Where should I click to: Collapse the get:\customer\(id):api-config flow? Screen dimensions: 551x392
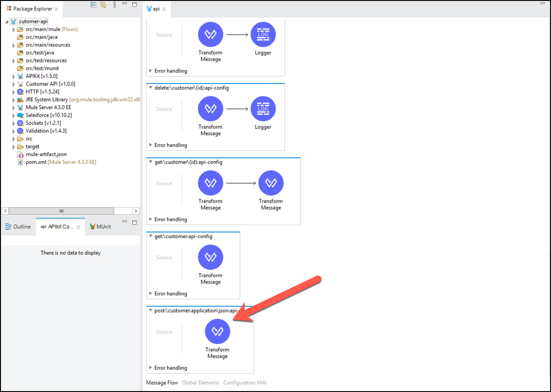click(x=151, y=162)
